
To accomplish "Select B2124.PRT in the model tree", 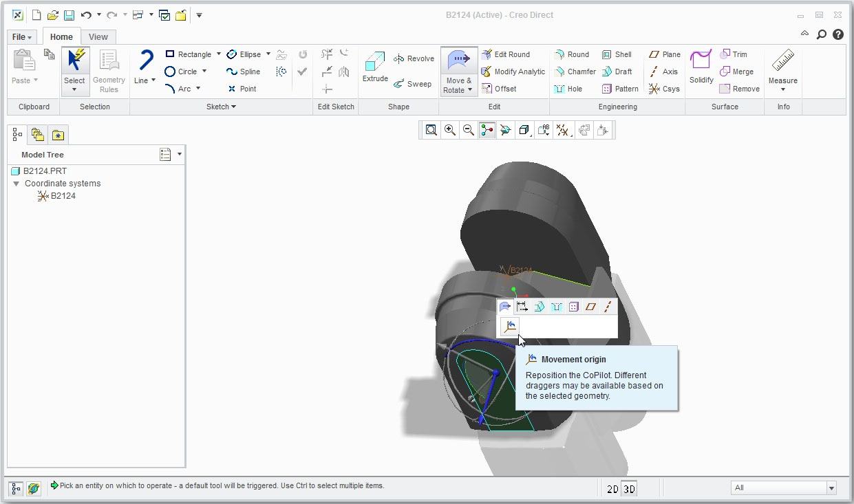I will (39, 171).
